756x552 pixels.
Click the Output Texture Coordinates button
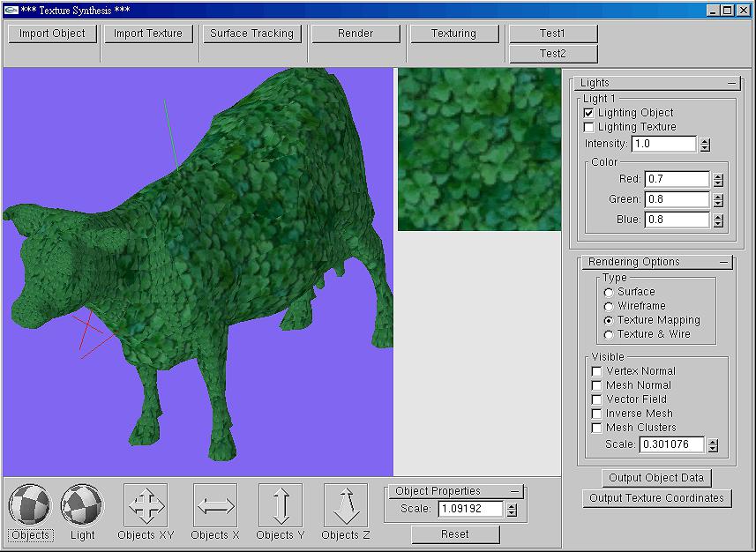click(x=656, y=498)
